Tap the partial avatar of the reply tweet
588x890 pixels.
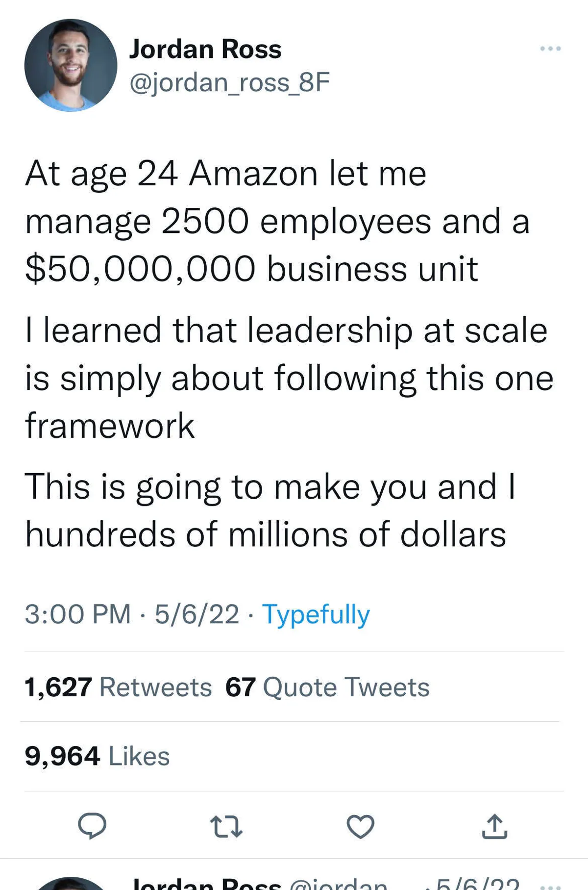(x=71, y=884)
